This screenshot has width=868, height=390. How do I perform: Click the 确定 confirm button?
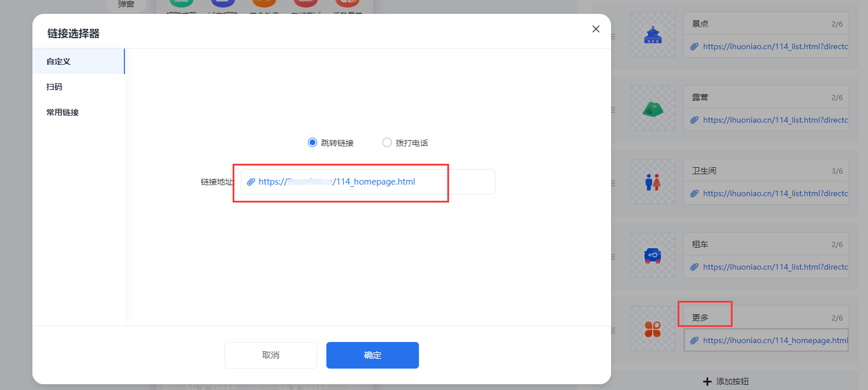click(373, 355)
